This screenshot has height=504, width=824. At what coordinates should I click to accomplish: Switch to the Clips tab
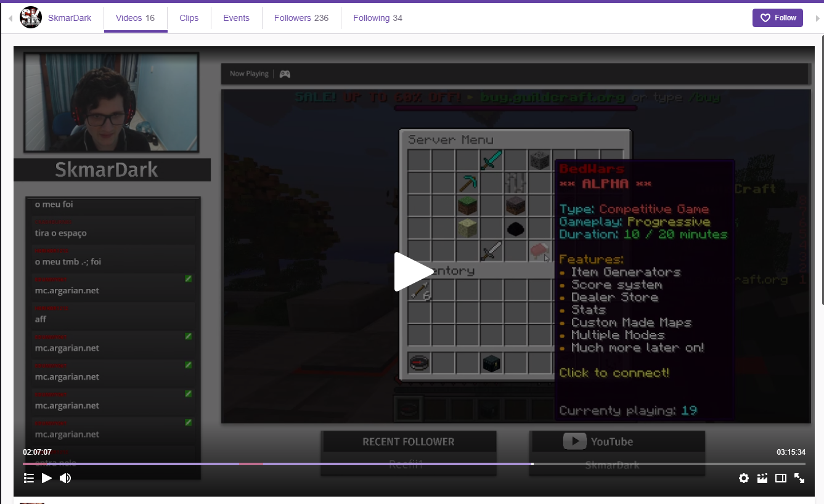click(x=189, y=18)
